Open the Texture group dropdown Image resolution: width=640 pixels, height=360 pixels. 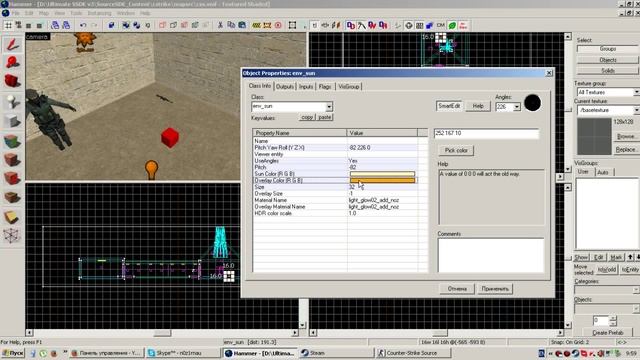click(636, 93)
